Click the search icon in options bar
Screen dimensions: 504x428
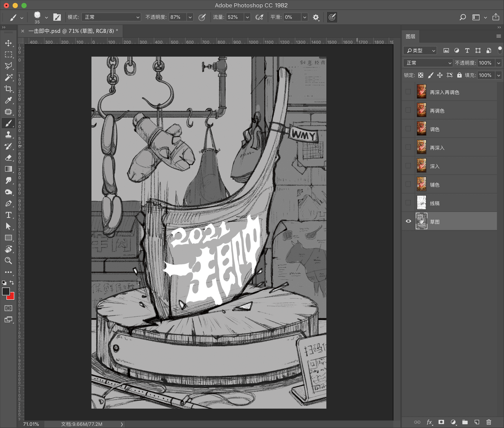[x=463, y=17]
